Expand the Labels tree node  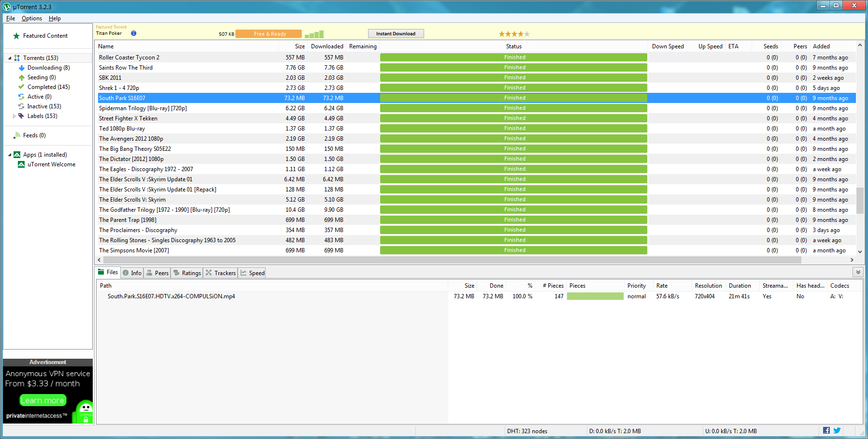pos(14,116)
